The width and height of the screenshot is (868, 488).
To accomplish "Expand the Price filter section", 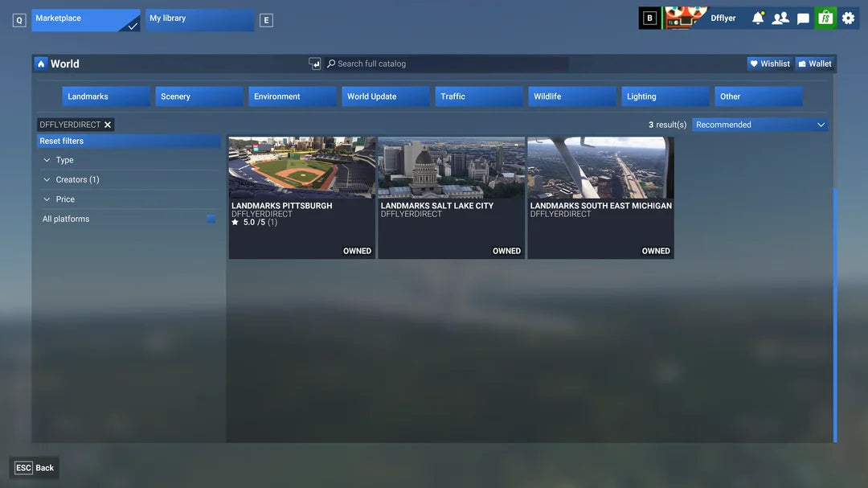I will point(65,199).
